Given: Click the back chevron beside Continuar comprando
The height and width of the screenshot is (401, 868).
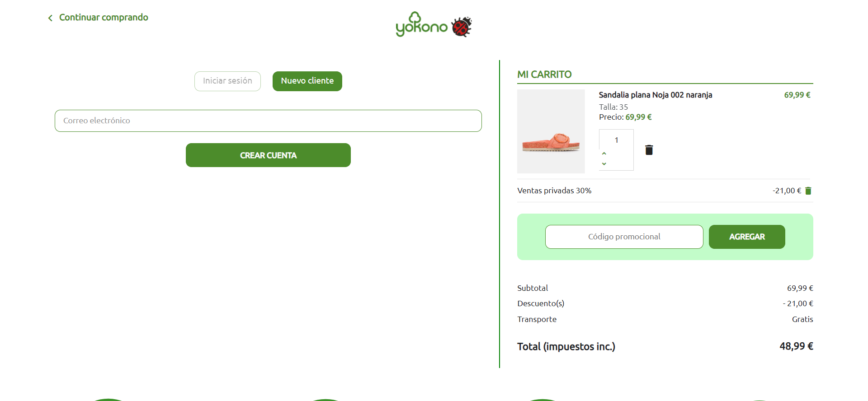Looking at the screenshot, I should pos(50,18).
